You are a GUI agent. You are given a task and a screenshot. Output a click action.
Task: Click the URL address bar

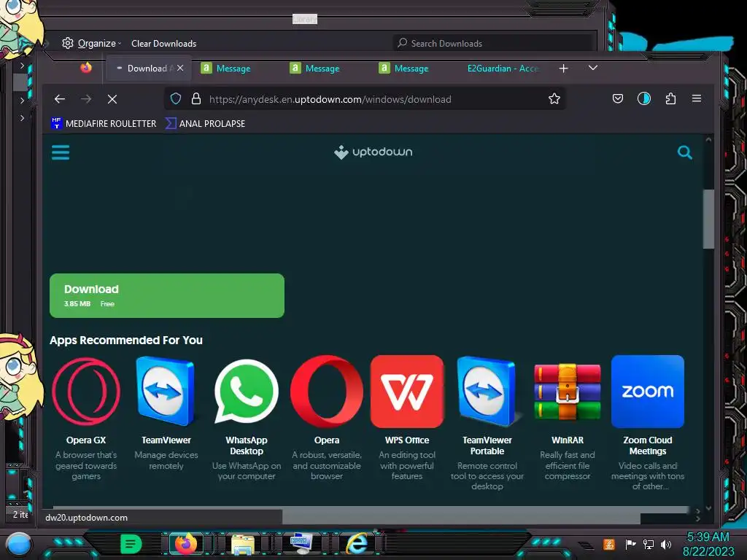[x=365, y=99]
